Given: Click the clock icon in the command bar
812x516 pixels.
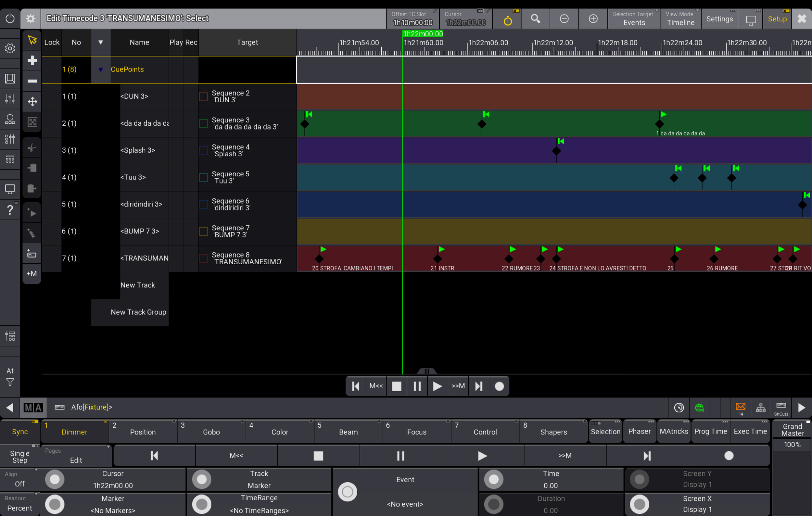Looking at the screenshot, I should pos(679,408).
